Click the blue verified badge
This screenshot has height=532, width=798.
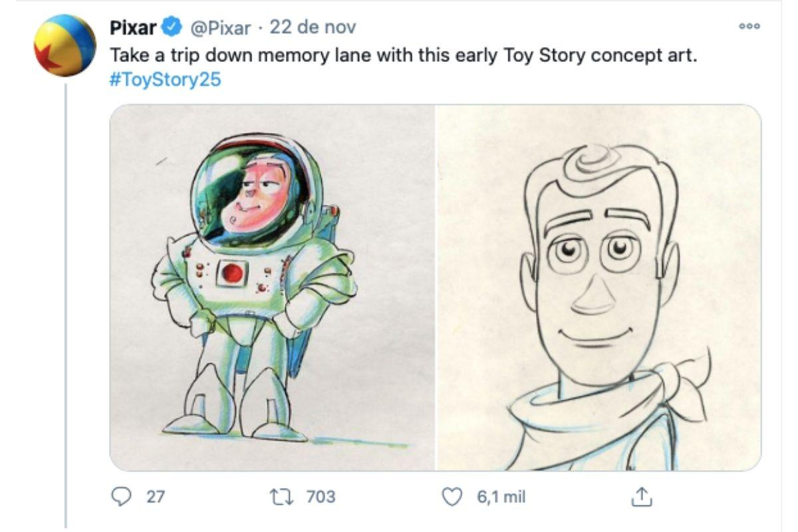click(172, 28)
